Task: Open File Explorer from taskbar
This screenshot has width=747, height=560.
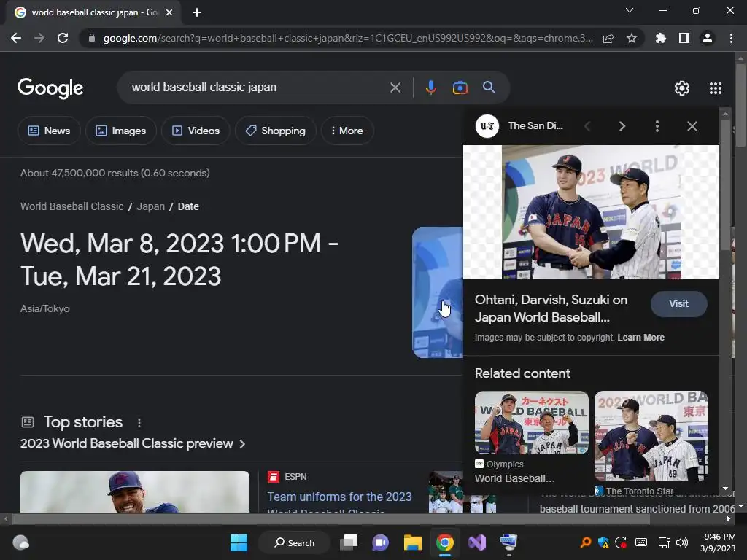Action: [413, 542]
